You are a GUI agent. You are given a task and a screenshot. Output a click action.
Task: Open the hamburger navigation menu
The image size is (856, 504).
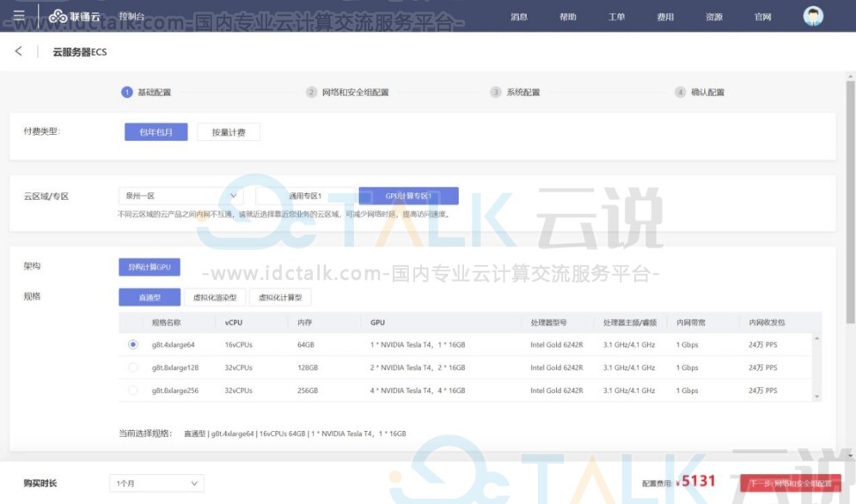coord(19,15)
